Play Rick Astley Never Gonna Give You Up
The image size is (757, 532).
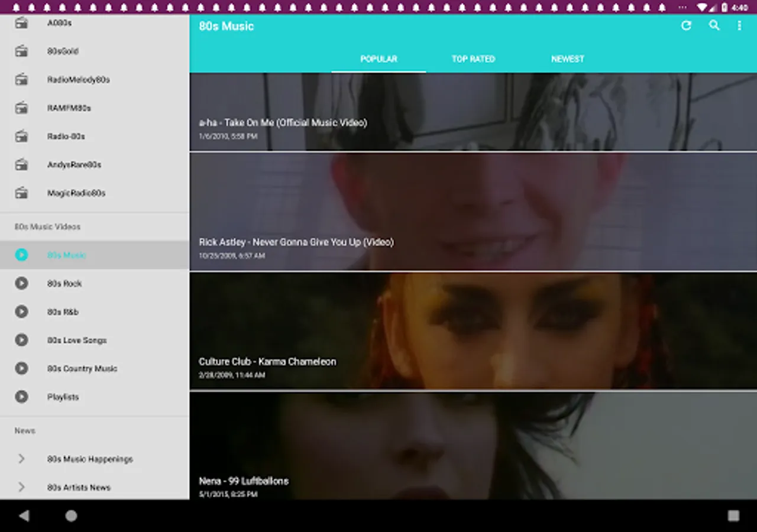click(x=473, y=211)
